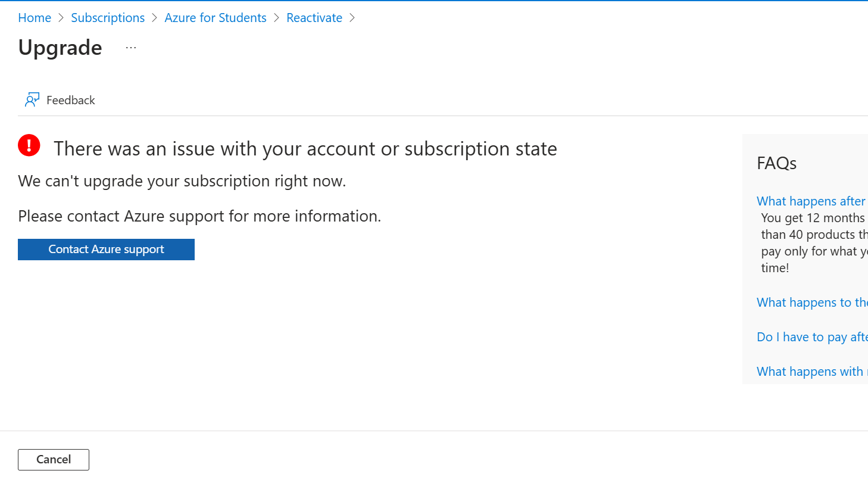This screenshot has width=868, height=483.
Task: Click the Contact Azure support button
Action: [x=106, y=250]
